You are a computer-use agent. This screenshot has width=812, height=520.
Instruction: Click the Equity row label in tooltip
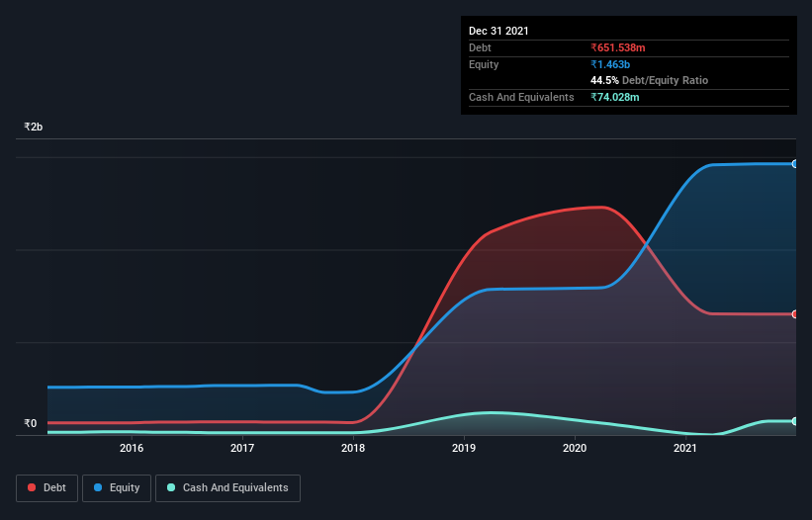click(484, 64)
